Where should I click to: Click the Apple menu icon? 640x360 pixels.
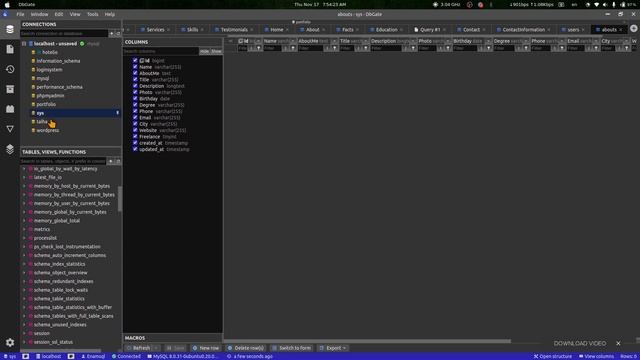7,4
